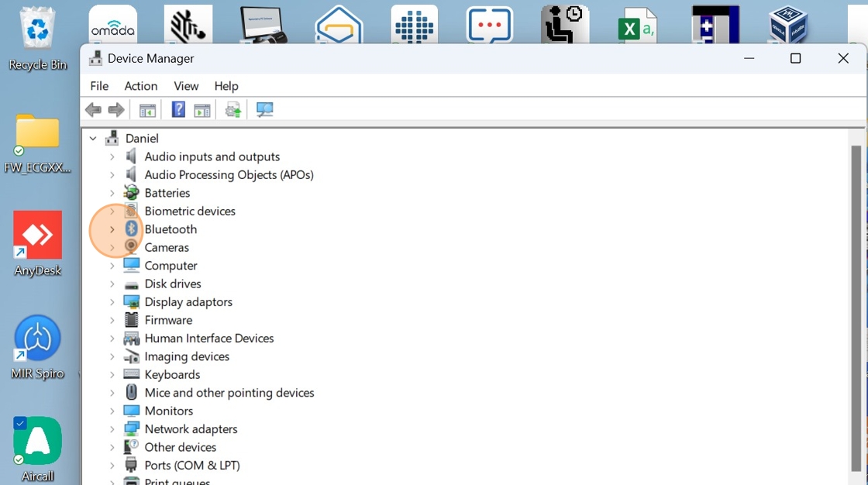Click the Cameras category icon
868x485 pixels.
tap(131, 247)
